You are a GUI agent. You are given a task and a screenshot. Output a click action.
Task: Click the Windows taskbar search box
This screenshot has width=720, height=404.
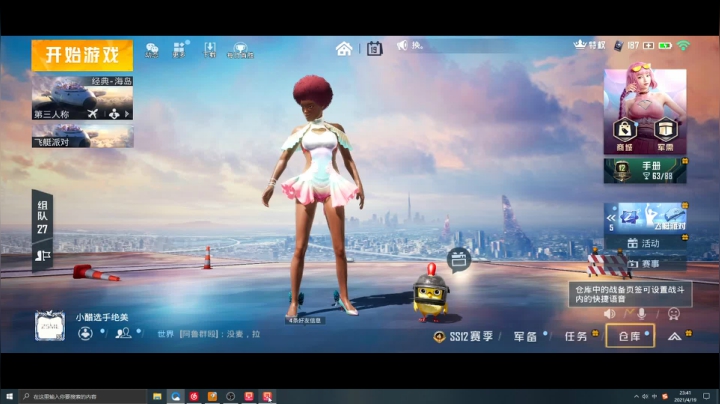tap(83, 396)
